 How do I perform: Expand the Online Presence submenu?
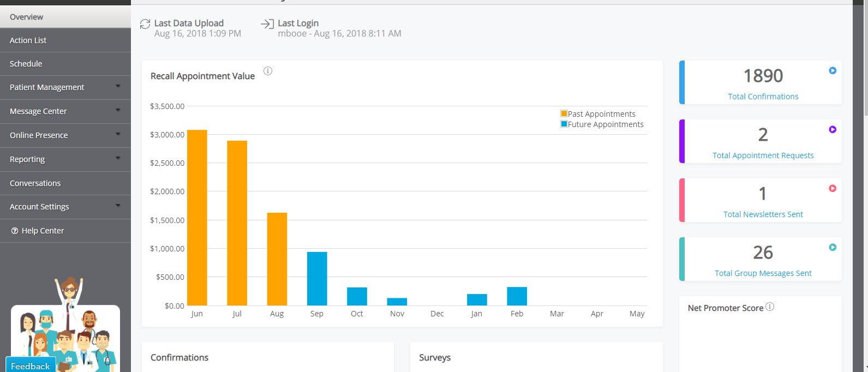(x=118, y=135)
